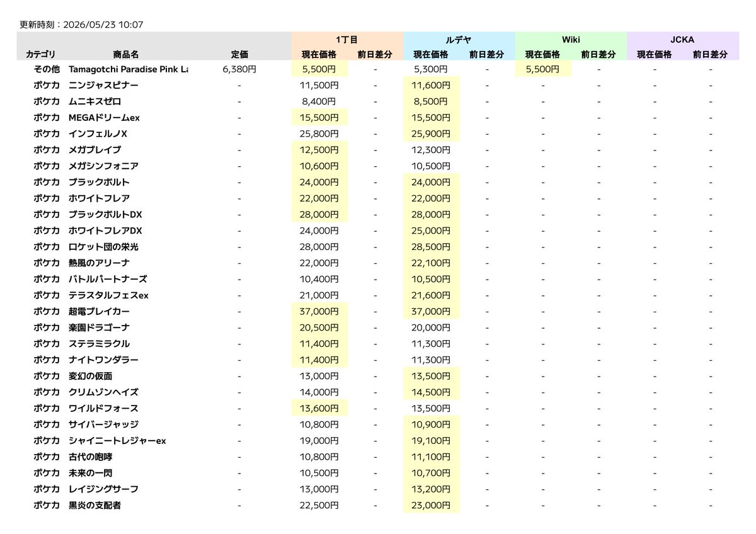The width and height of the screenshot is (756, 534).
Task: Click the 商品名 column header
Action: coord(126,55)
